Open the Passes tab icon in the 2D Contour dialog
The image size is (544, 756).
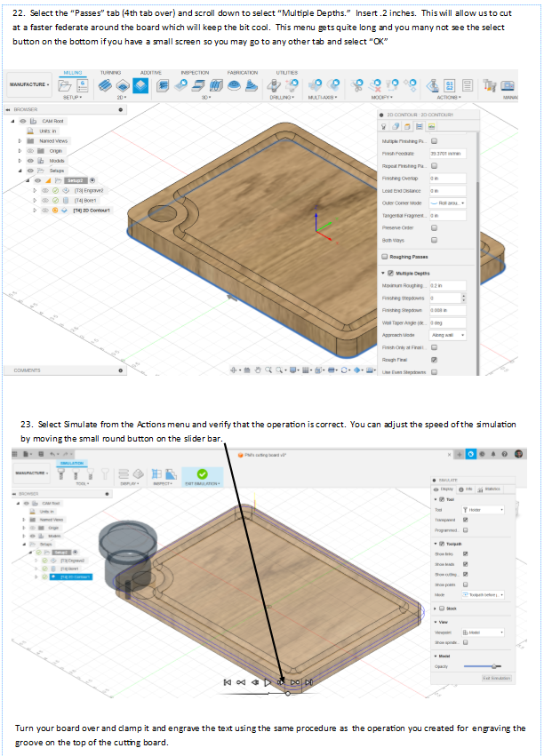[419, 126]
